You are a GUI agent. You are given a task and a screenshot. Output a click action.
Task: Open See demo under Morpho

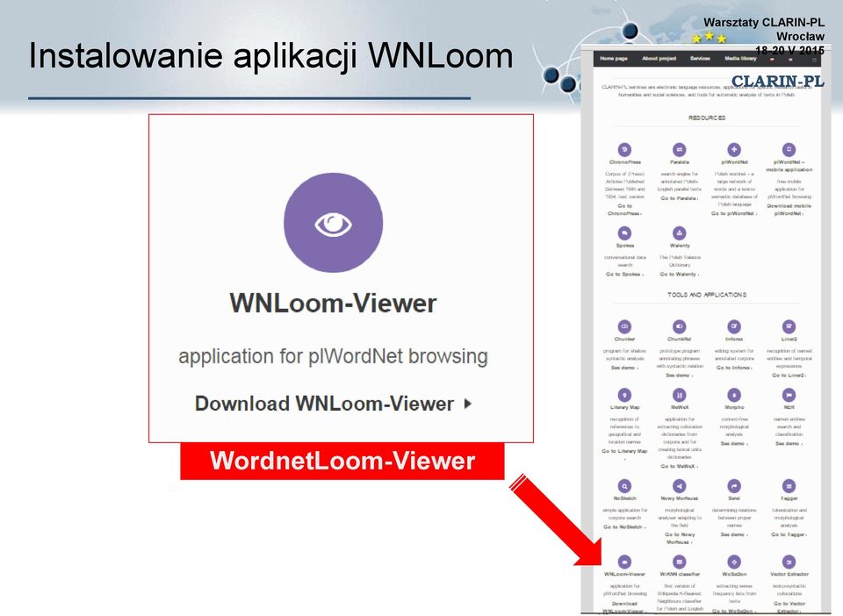pos(734,444)
